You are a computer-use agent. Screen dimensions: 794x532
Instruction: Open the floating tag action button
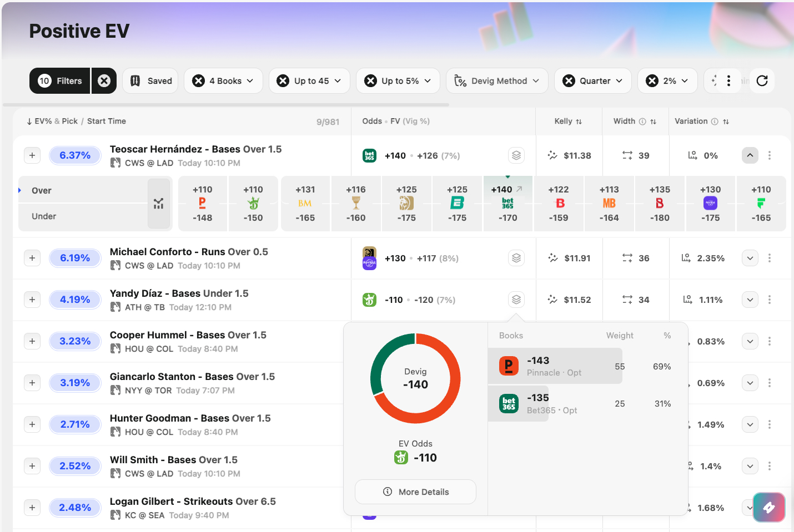point(769,507)
